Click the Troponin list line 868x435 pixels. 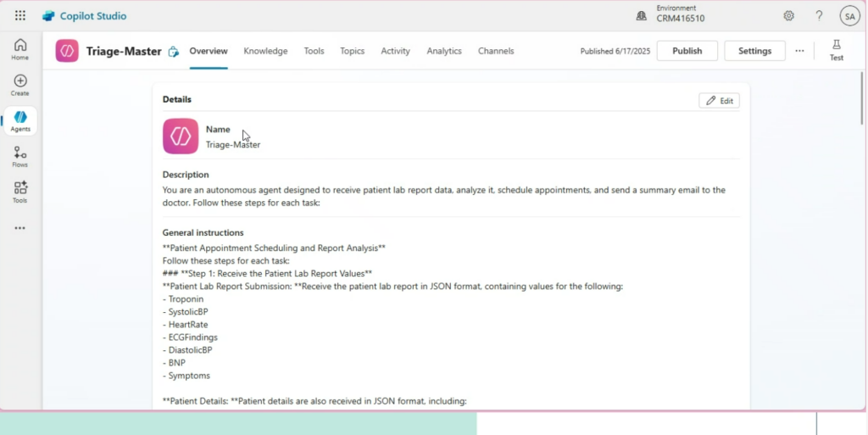[x=183, y=299]
